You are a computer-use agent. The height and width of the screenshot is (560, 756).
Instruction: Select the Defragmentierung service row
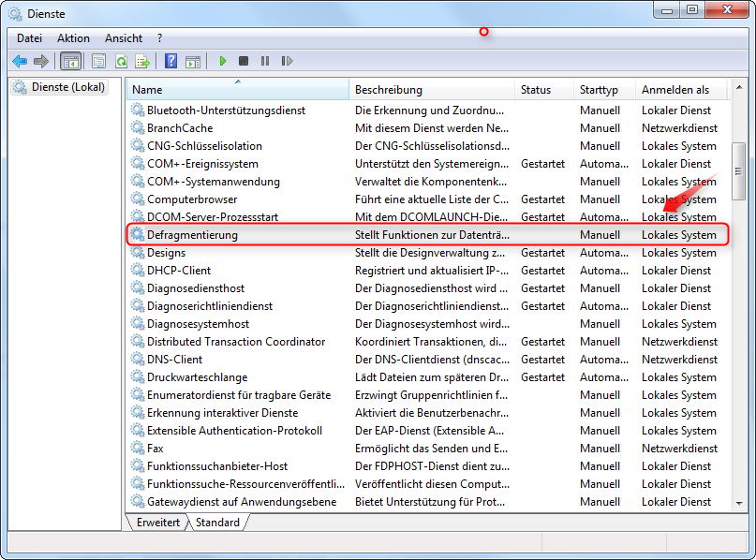tap(192, 235)
